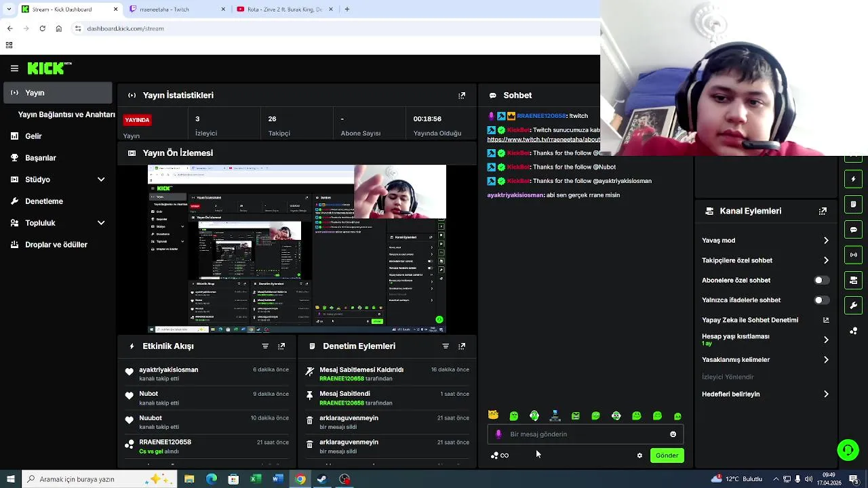Switch to the Rota - Zirve 2 YouTube tab

[285, 9]
